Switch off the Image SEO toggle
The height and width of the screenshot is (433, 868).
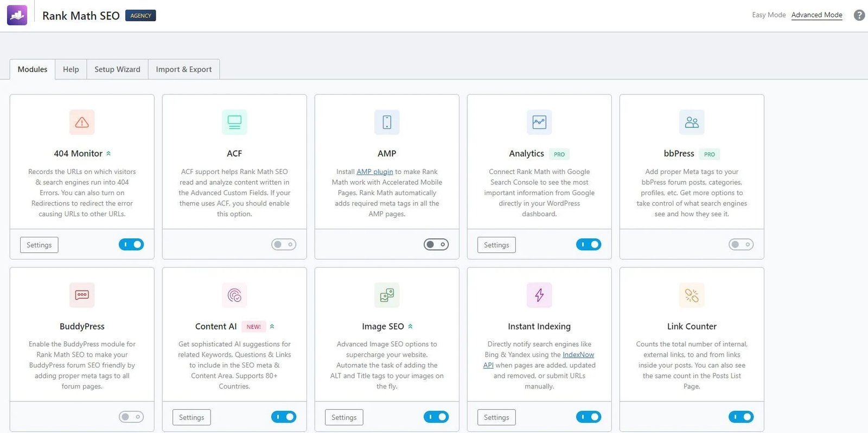point(436,417)
